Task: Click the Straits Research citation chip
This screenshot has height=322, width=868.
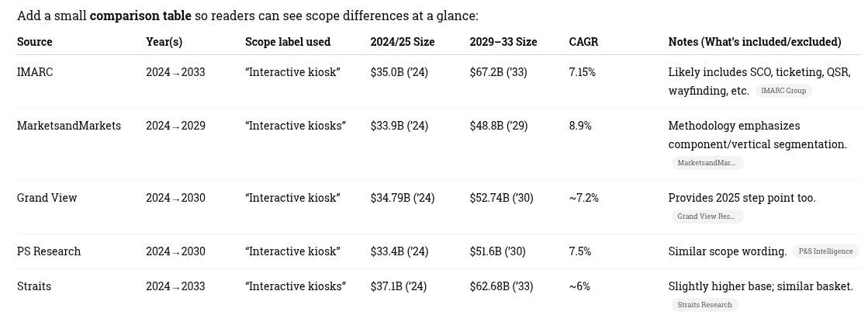Action: pyautogui.click(x=704, y=305)
